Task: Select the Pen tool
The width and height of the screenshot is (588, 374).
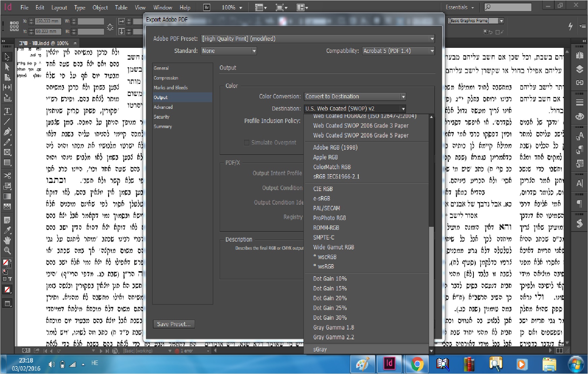Action: (x=7, y=132)
